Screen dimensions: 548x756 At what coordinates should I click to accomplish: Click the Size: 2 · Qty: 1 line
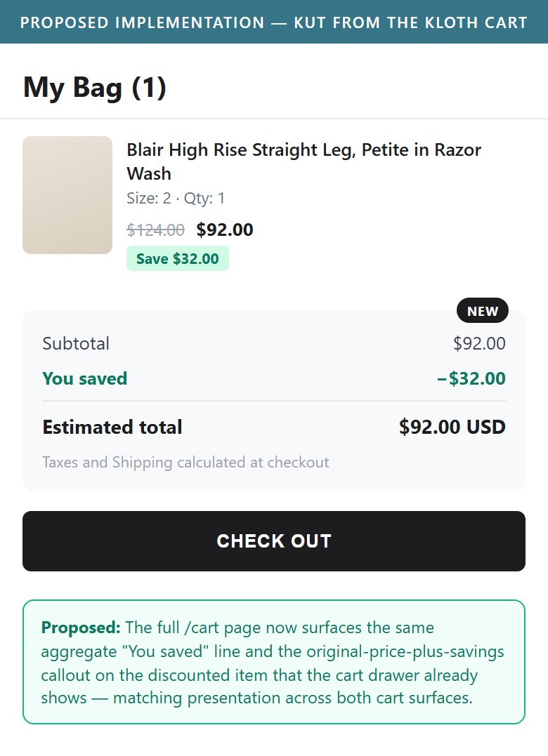point(176,198)
